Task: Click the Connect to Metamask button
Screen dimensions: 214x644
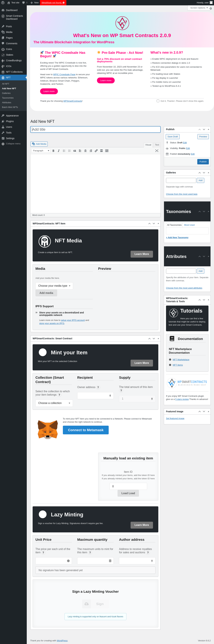Action: [86, 430]
